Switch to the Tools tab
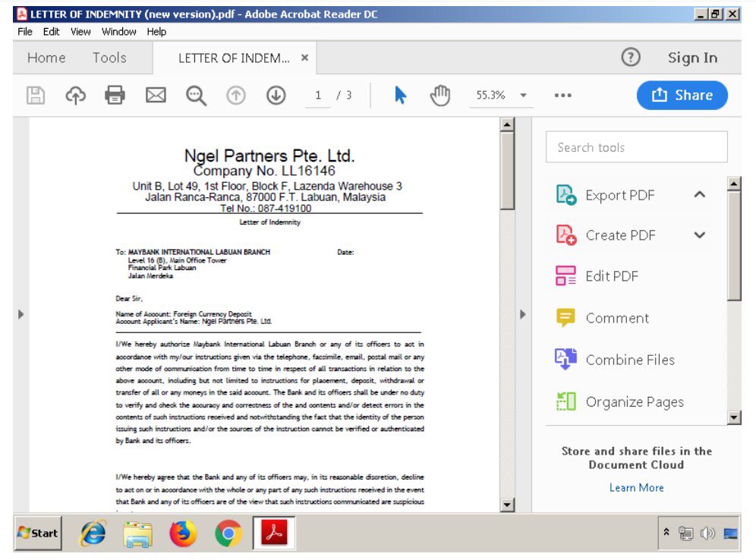Image resolution: width=756 pixels, height=560 pixels. [110, 57]
